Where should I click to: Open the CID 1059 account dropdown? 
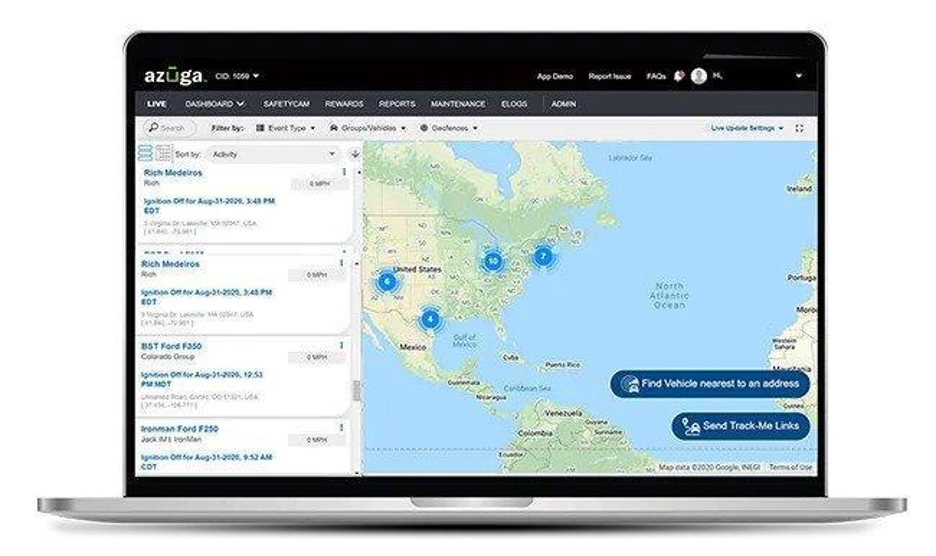pyautogui.click(x=237, y=76)
